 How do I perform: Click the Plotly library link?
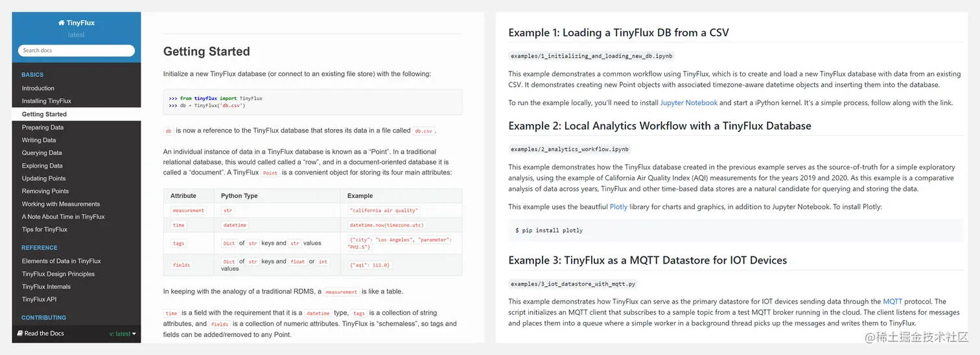coord(618,206)
